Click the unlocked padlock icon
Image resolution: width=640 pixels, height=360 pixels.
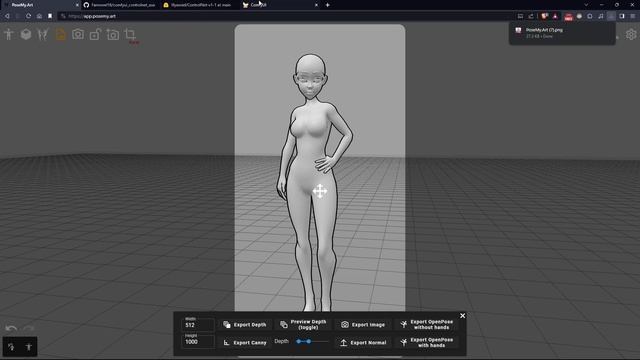tap(95, 34)
